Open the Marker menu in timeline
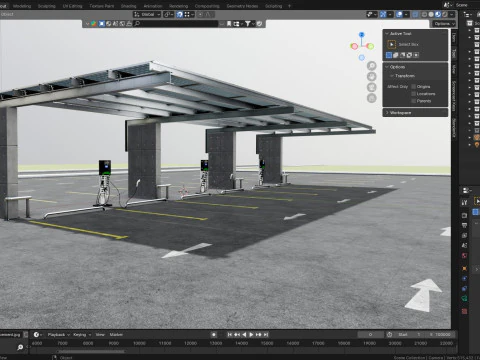480x360 pixels. click(x=116, y=334)
